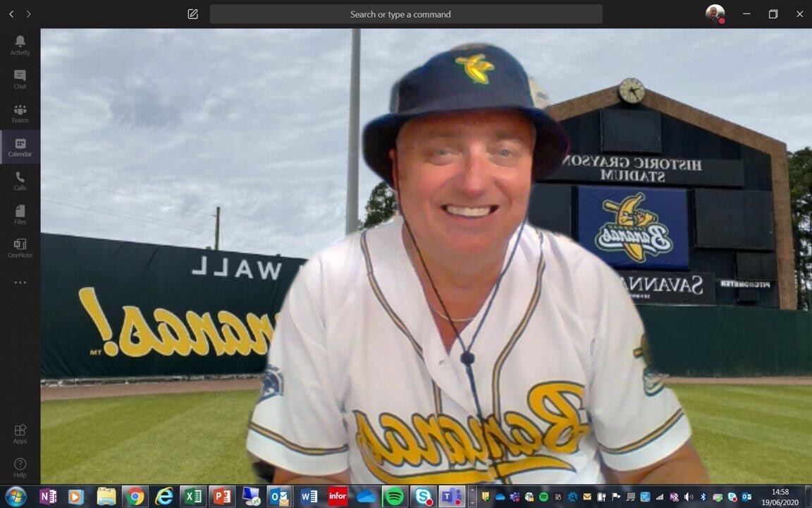
Task: Click the OneDrive cloud tray icon
Action: click(500, 497)
